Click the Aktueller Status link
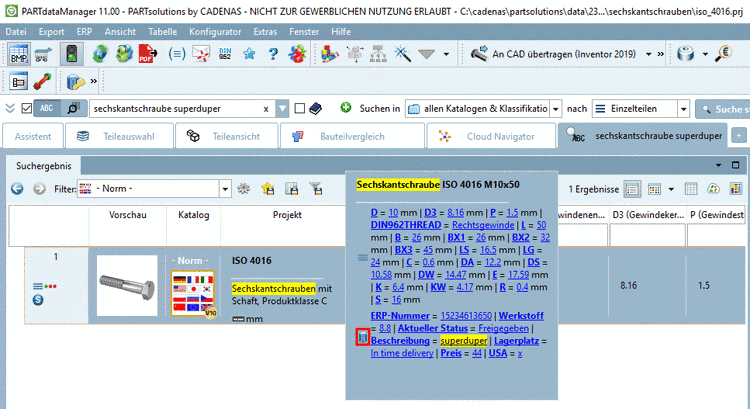 [x=433, y=328]
